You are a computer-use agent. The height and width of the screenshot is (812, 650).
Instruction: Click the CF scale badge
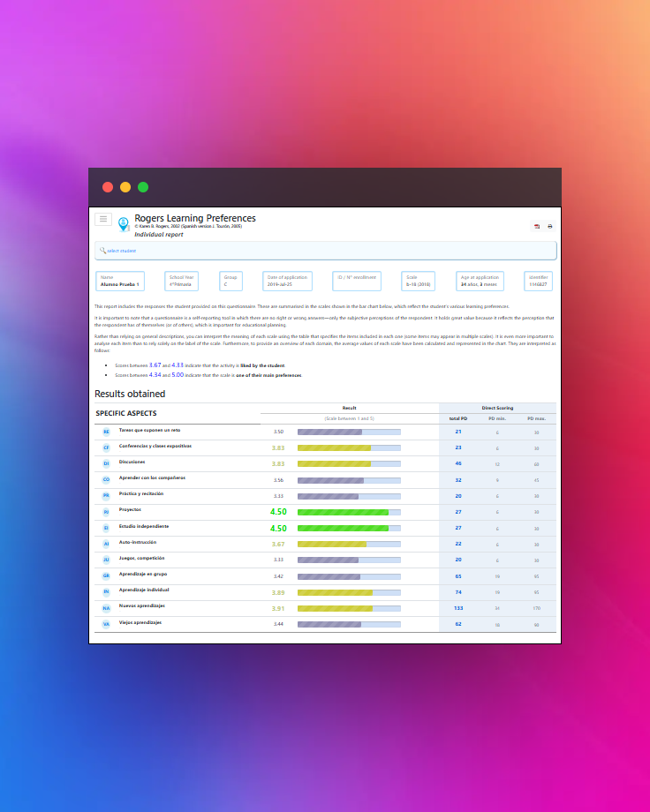(106, 448)
